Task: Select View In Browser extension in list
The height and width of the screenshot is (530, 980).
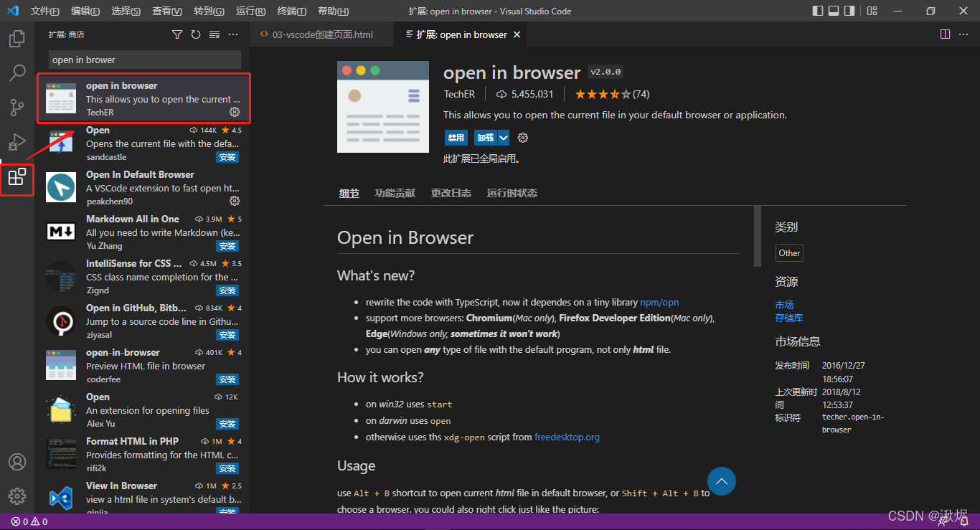Action: (x=143, y=496)
